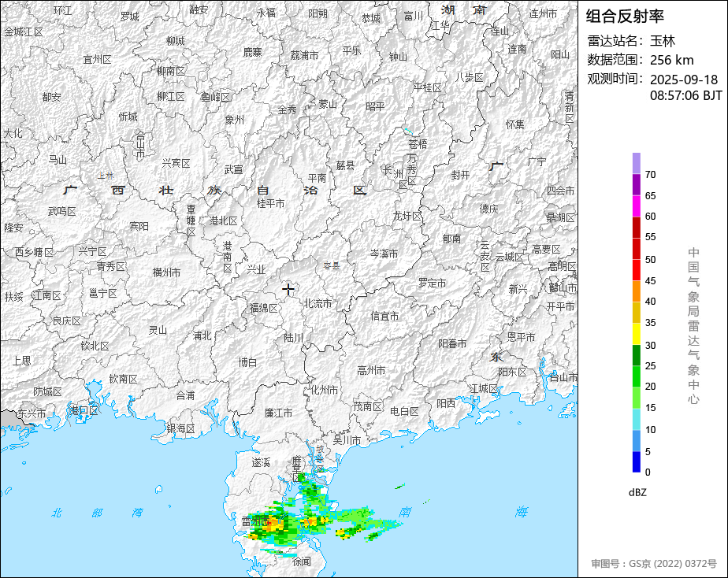728x578 pixels.
Task: Click the cyan 10 dBZ legend swatch
Action: tap(636, 419)
